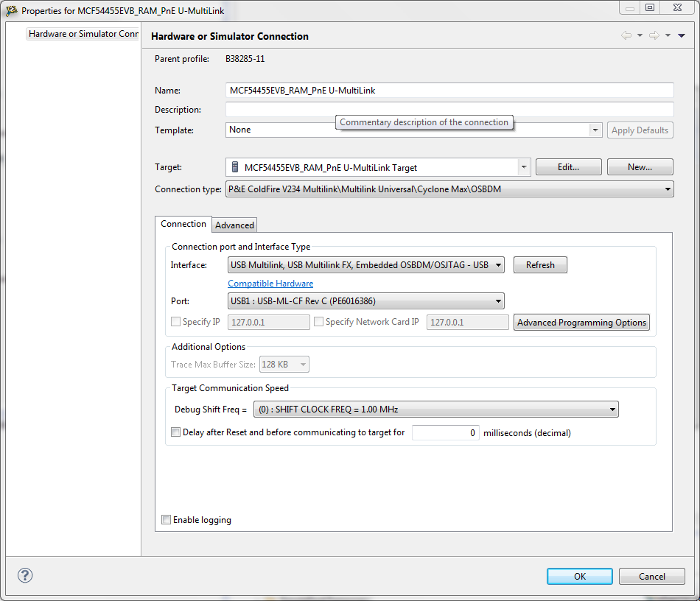Enable the Specify Network Card IP checkbox
The height and width of the screenshot is (601, 700).
319,322
